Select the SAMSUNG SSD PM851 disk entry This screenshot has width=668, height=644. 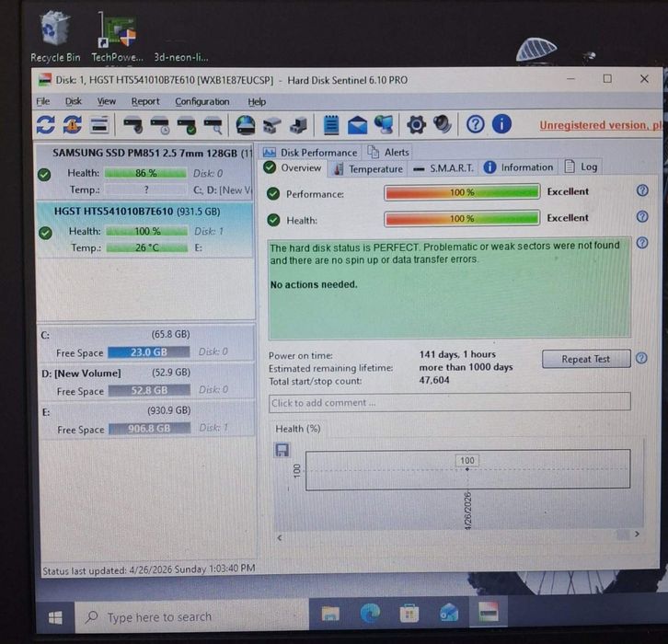[144, 171]
